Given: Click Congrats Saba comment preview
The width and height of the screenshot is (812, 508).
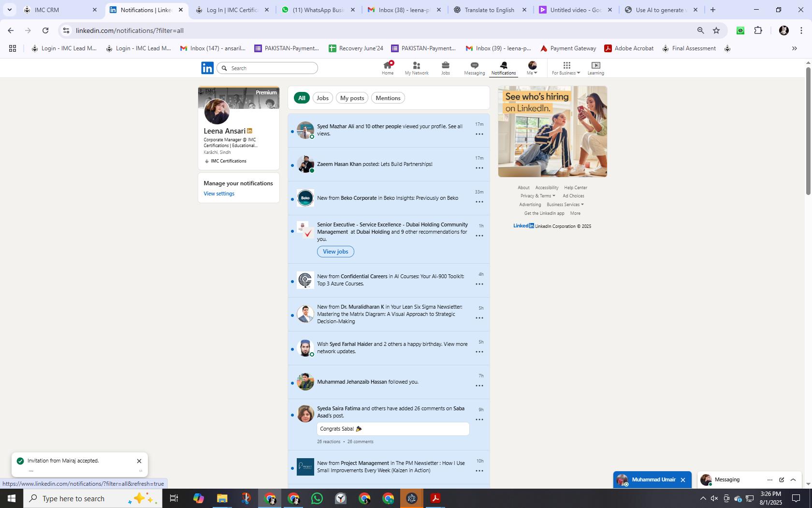Looking at the screenshot, I should (393, 429).
